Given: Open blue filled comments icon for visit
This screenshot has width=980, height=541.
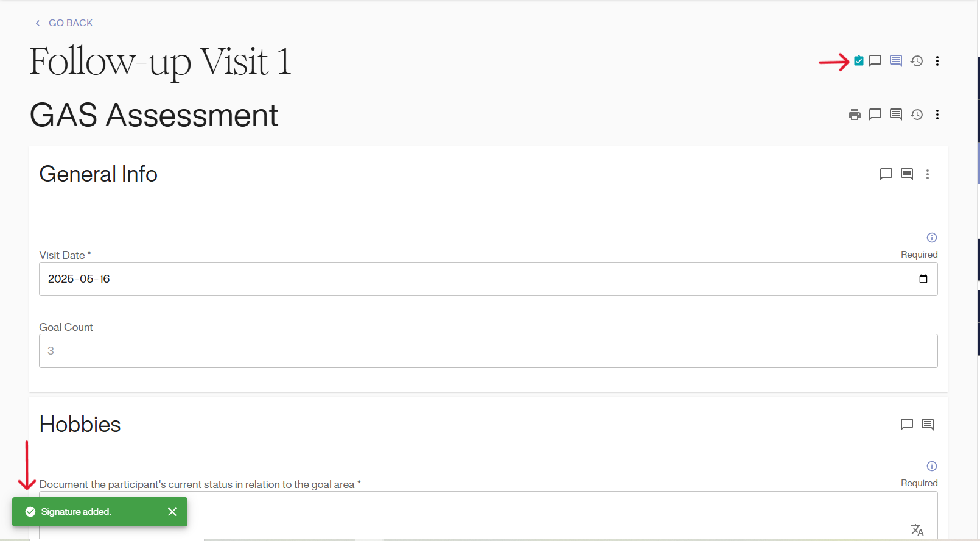Looking at the screenshot, I should coord(896,61).
